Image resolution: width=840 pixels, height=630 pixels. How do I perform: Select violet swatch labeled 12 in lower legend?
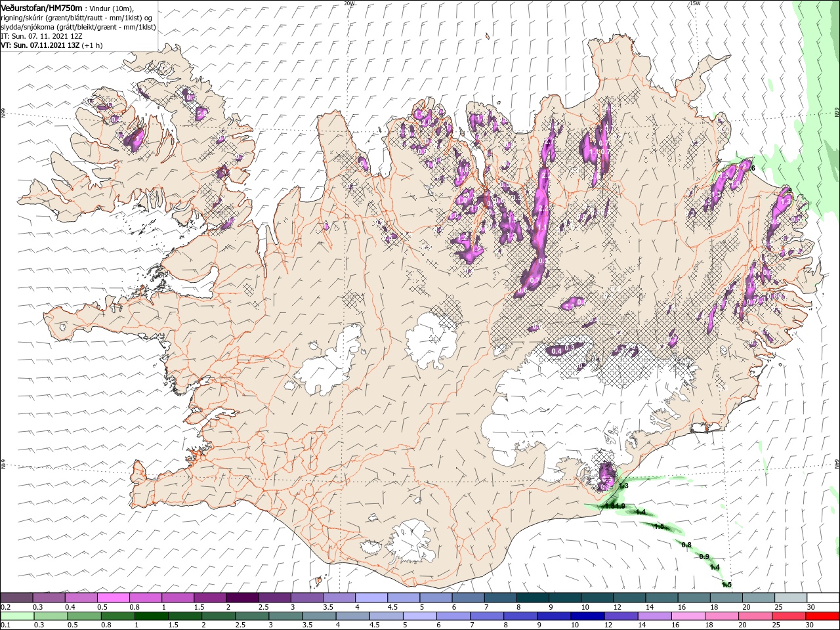(x=621, y=616)
